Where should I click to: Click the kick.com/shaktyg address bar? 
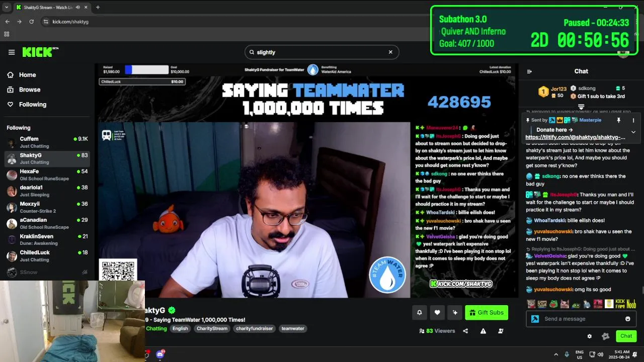pyautogui.click(x=70, y=22)
